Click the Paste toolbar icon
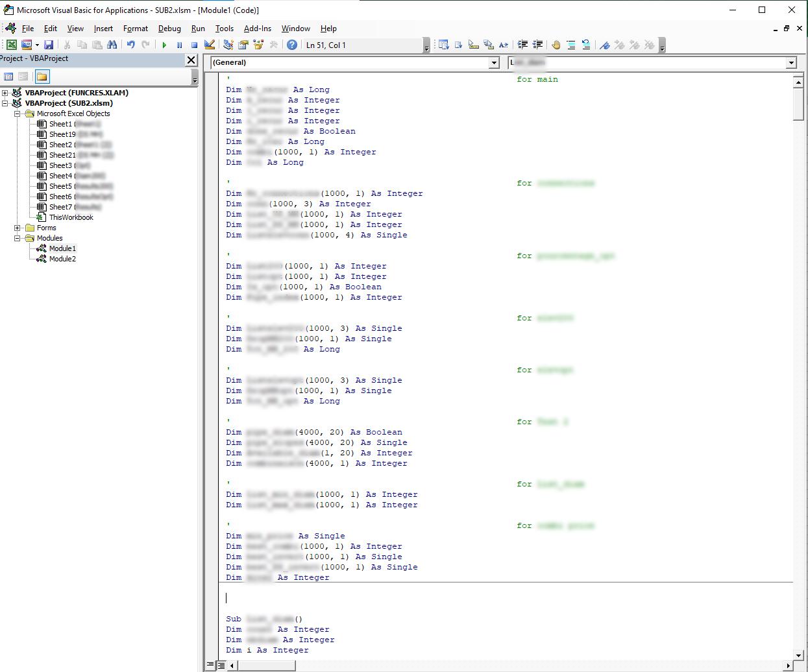The image size is (808, 672). pyautogui.click(x=97, y=45)
